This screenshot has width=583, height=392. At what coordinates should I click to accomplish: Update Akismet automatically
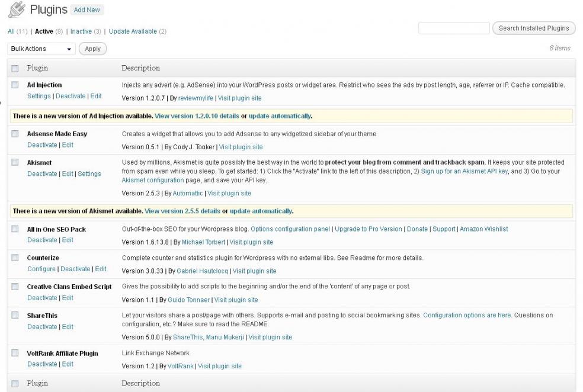pos(261,211)
